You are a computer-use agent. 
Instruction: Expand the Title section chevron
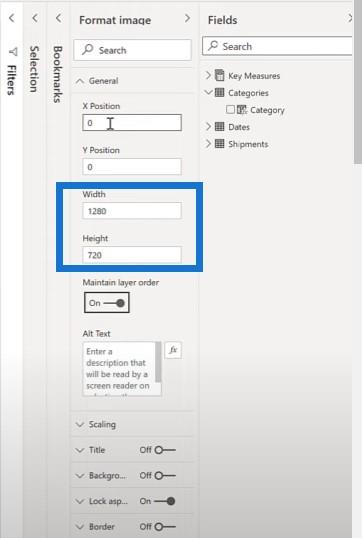(80, 450)
